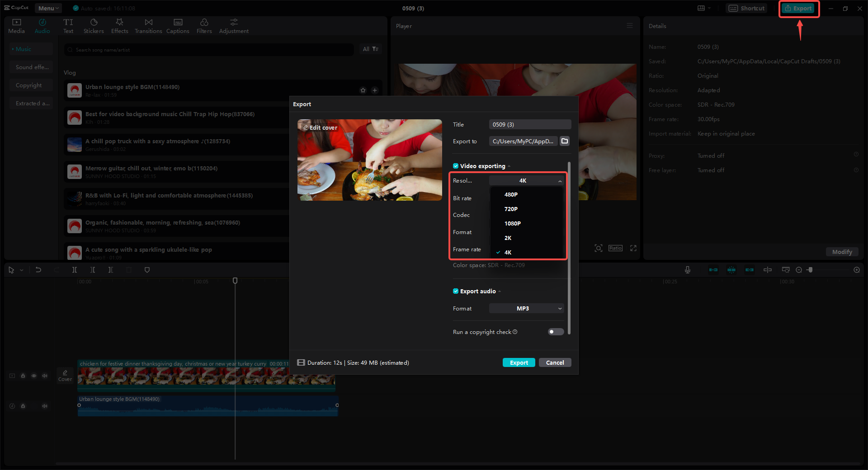Open the MP3 audio format dropdown

click(526, 308)
